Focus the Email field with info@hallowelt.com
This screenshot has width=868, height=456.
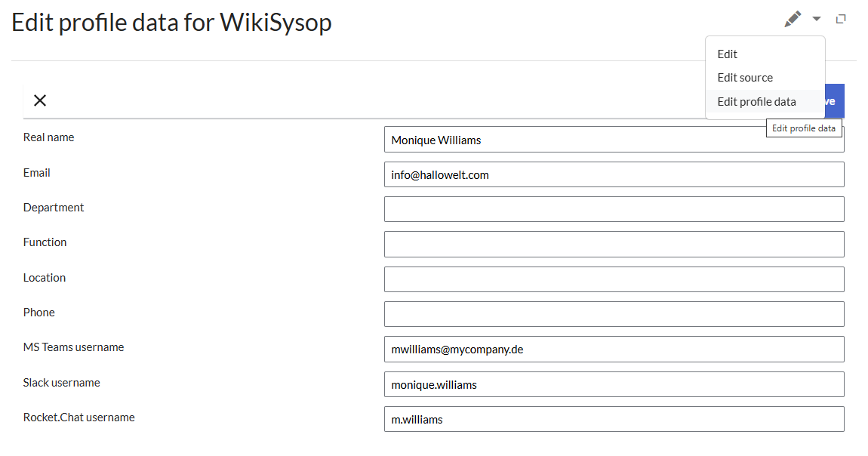pos(614,174)
